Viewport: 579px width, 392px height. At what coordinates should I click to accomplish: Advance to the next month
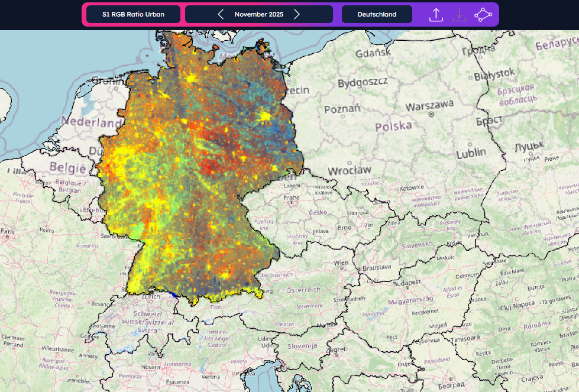(x=297, y=14)
